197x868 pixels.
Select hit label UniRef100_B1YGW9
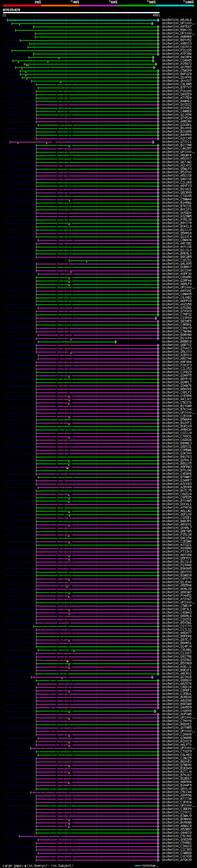click(x=177, y=406)
